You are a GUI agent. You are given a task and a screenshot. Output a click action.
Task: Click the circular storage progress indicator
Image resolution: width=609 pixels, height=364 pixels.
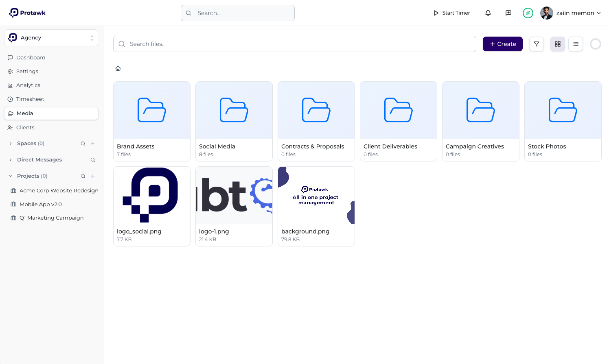596,44
